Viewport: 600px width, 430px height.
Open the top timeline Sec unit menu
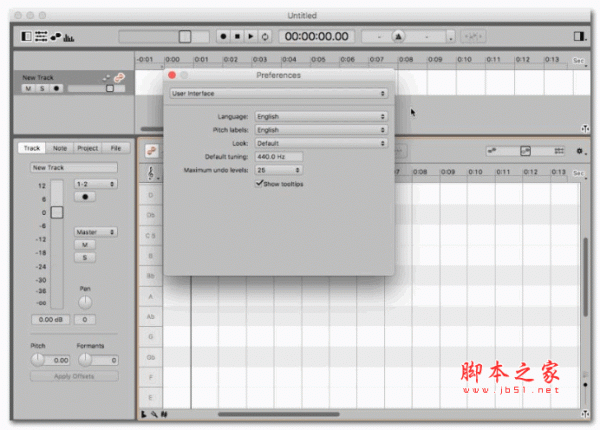click(x=579, y=61)
